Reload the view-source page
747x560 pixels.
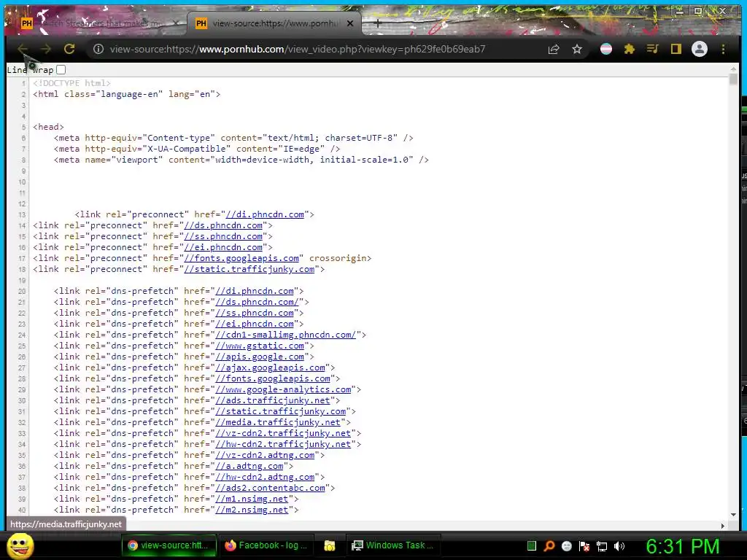69,49
